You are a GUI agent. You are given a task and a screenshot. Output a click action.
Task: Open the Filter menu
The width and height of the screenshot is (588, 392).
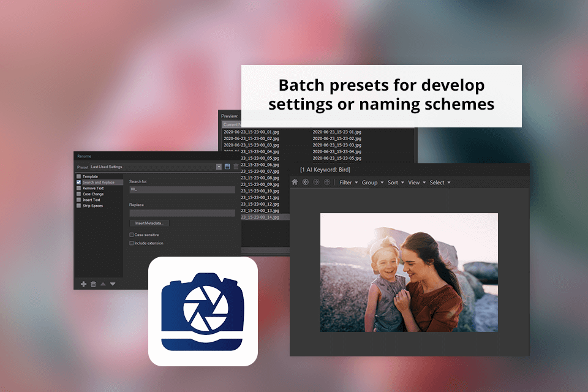pos(345,183)
